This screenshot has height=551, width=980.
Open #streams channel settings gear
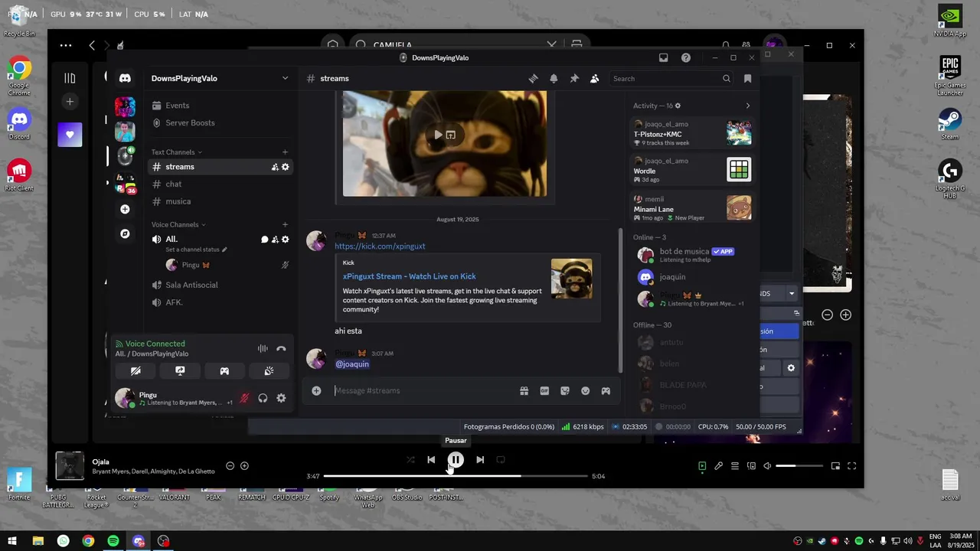pos(286,167)
